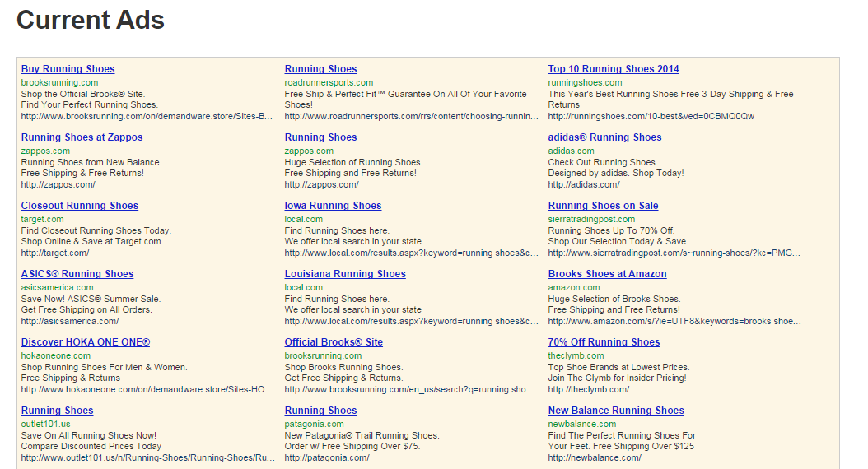868x469 pixels.
Task: Click the adidas® Running Shoes ad title
Action: point(604,137)
